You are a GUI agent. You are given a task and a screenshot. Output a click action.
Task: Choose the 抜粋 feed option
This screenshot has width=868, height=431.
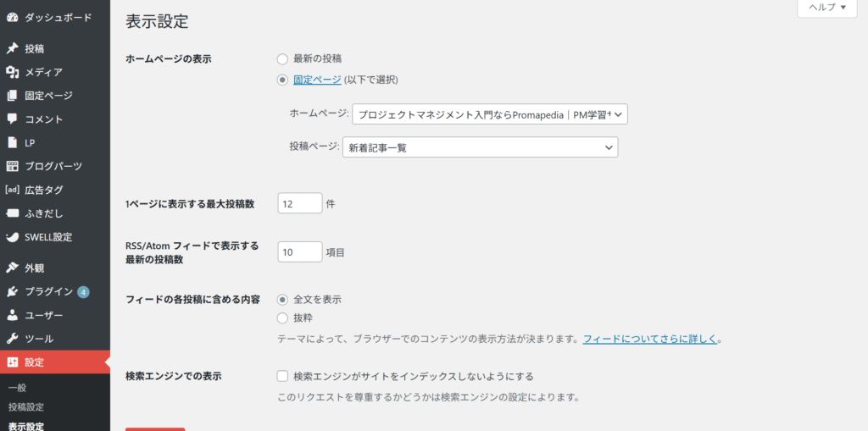pos(282,318)
